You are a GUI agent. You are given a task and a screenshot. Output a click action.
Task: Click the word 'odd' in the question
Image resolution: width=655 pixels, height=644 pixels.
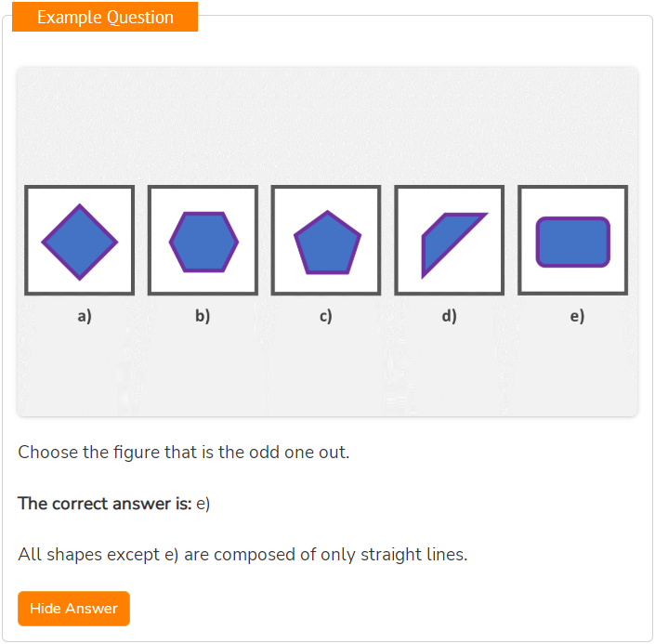[265, 453]
